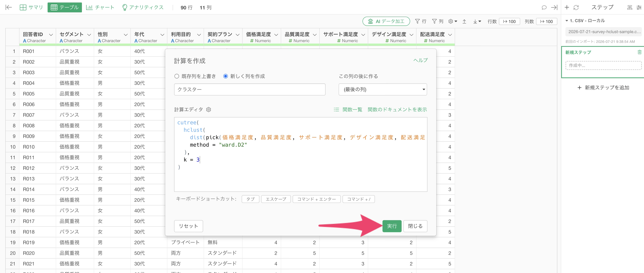Click the 閉じる close button
Viewport: 644px width, 273px height.
(415, 226)
